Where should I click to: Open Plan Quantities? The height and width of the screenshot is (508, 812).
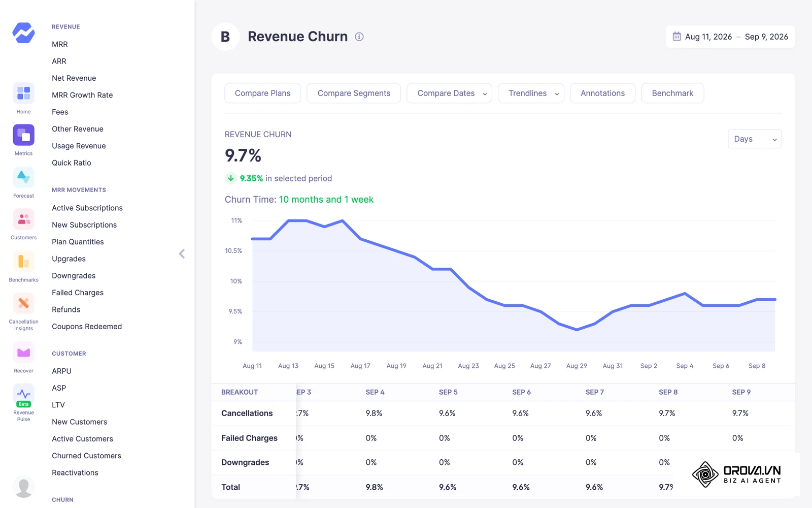tap(78, 242)
